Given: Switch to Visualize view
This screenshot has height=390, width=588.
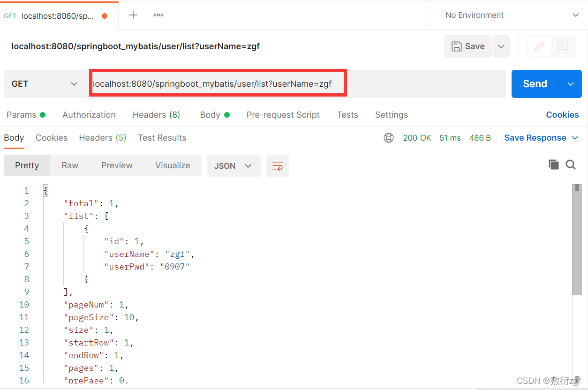Looking at the screenshot, I should pos(173,165).
